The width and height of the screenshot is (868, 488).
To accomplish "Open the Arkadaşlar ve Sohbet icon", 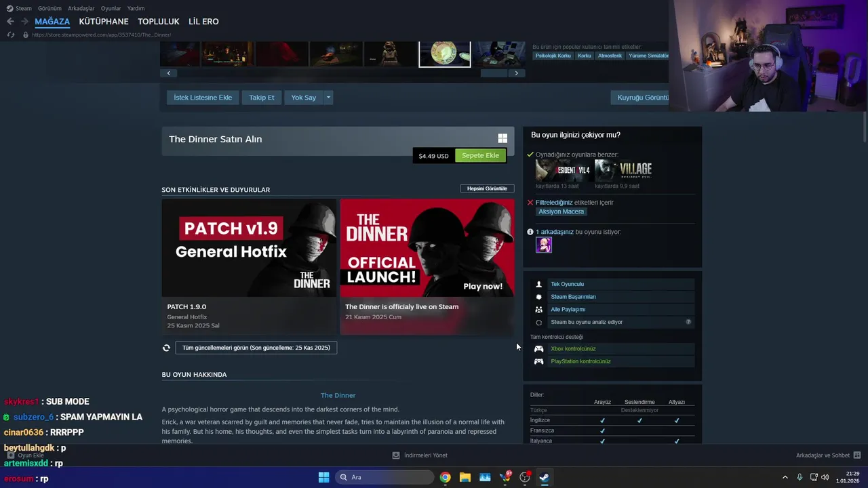I will pos(857,455).
